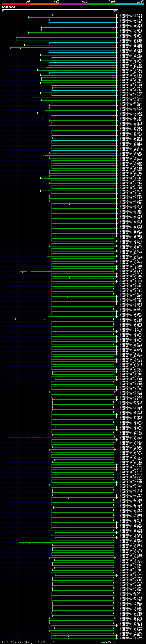Open hit UniRef100_A8J462
146x644 pixels.
131,15
